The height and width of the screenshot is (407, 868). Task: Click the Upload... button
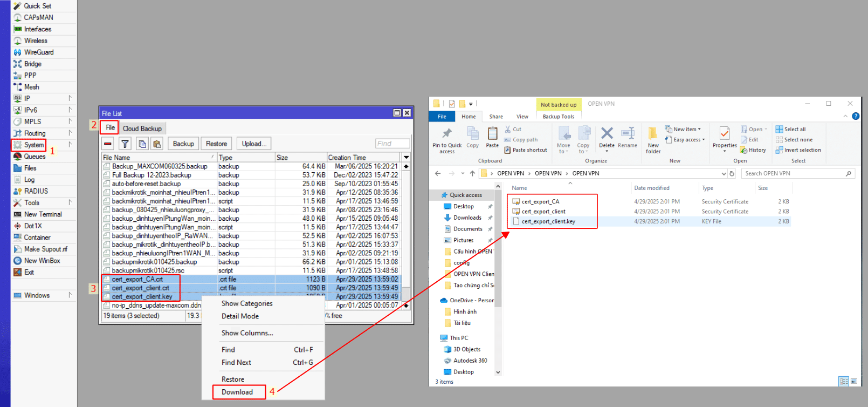[254, 144]
